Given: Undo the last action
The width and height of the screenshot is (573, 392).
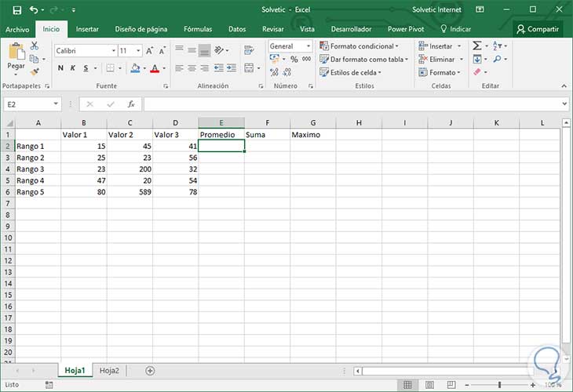Looking at the screenshot, I should pos(34,10).
